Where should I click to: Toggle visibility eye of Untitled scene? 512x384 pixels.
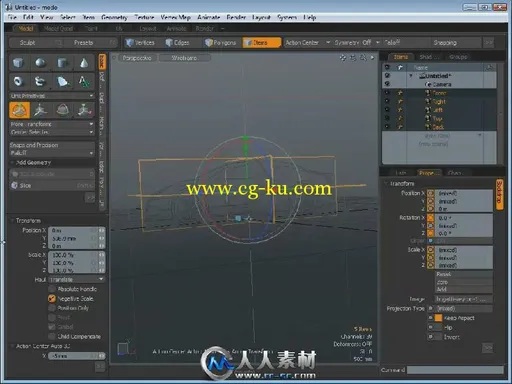pos(387,76)
